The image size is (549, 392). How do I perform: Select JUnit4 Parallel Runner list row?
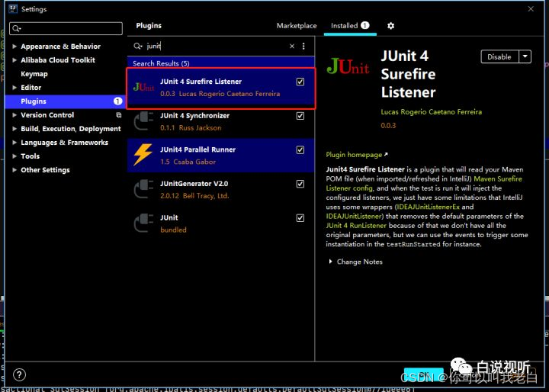220,155
